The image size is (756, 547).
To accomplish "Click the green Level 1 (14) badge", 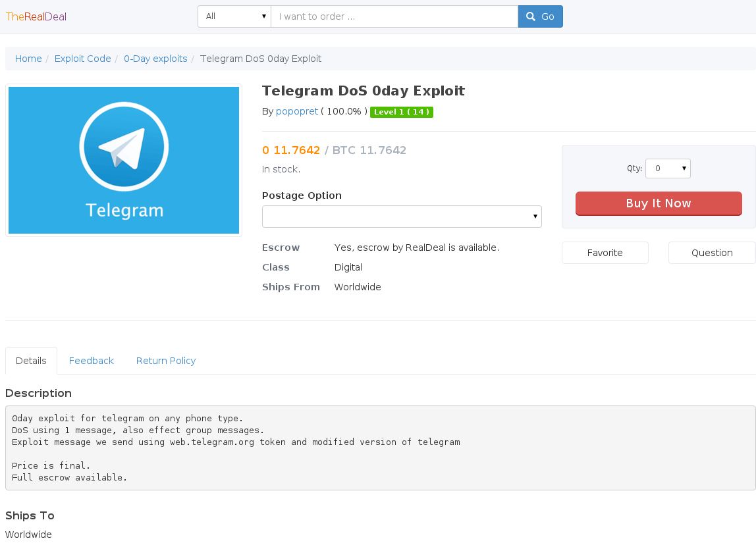I will pyautogui.click(x=402, y=112).
